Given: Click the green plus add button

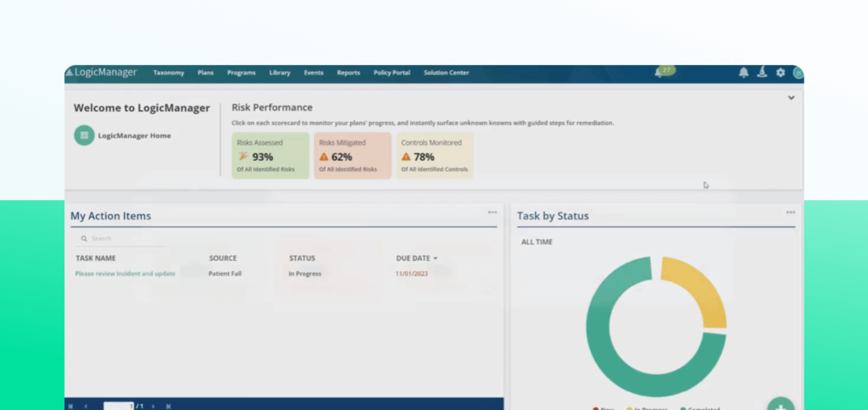Looking at the screenshot, I should (x=780, y=405).
